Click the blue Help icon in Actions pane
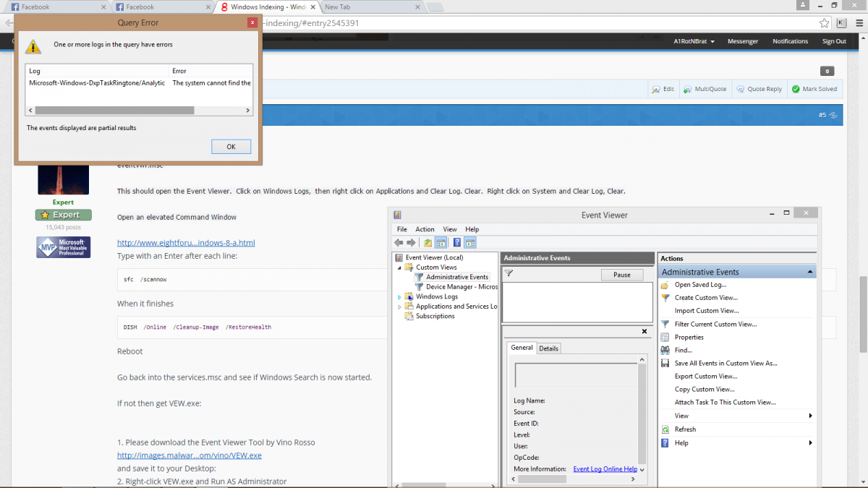This screenshot has width=868, height=488. click(665, 442)
